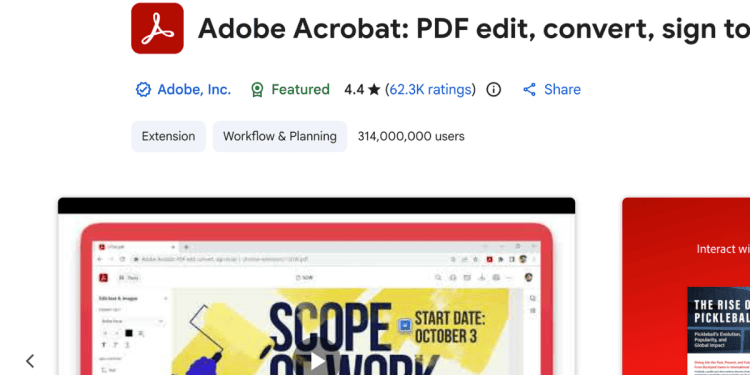Click the Share link text
This screenshot has width=750, height=375.
[x=562, y=89]
